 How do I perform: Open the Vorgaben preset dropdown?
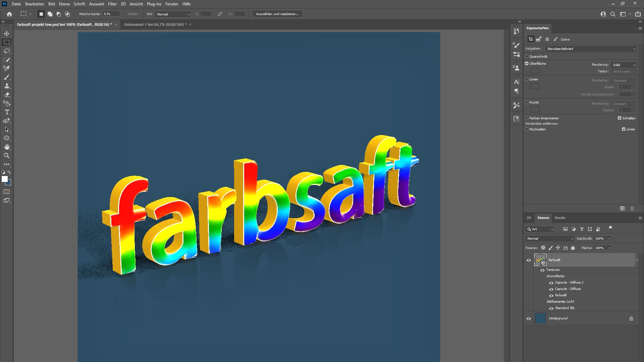click(590, 49)
